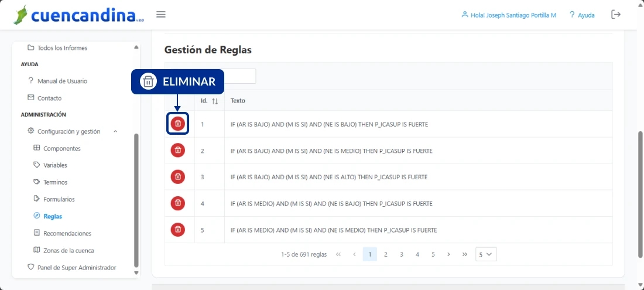This screenshot has height=290, width=644.
Task: Remove rule 5 using its delete icon
Action: [x=178, y=230]
